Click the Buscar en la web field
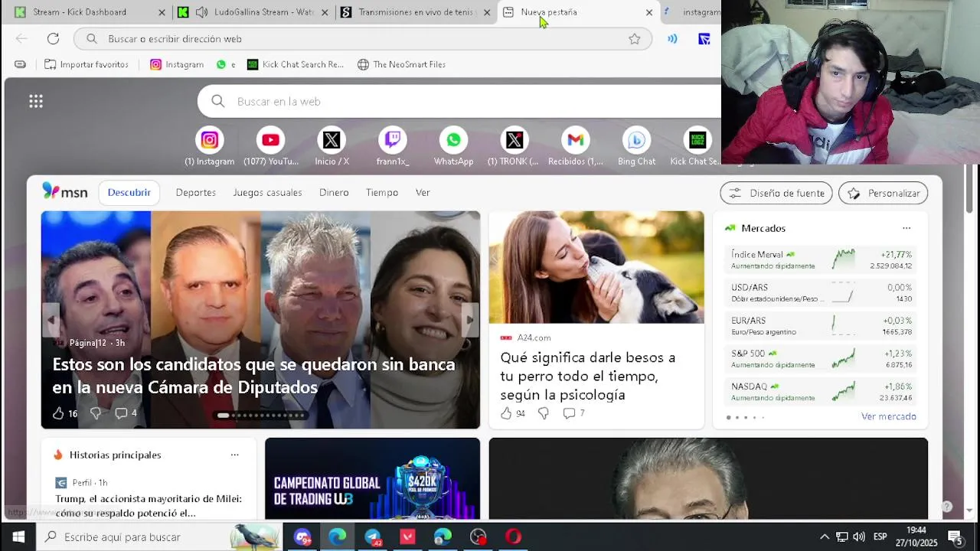 pyautogui.click(x=459, y=101)
